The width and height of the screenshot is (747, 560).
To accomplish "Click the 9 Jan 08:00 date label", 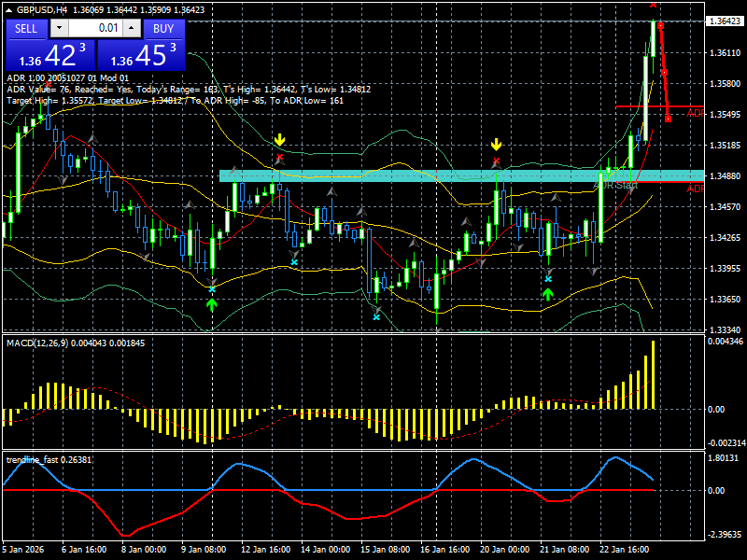I will click(204, 549).
